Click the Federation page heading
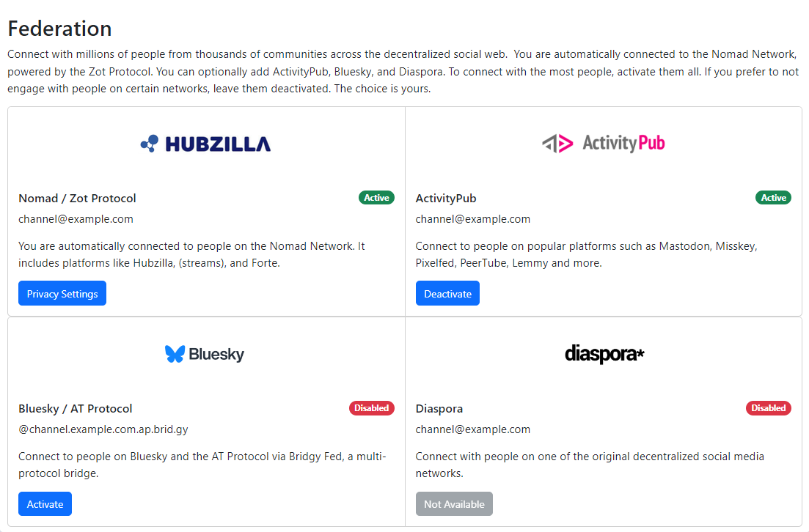Image resolution: width=809 pixels, height=532 pixels. tap(59, 29)
